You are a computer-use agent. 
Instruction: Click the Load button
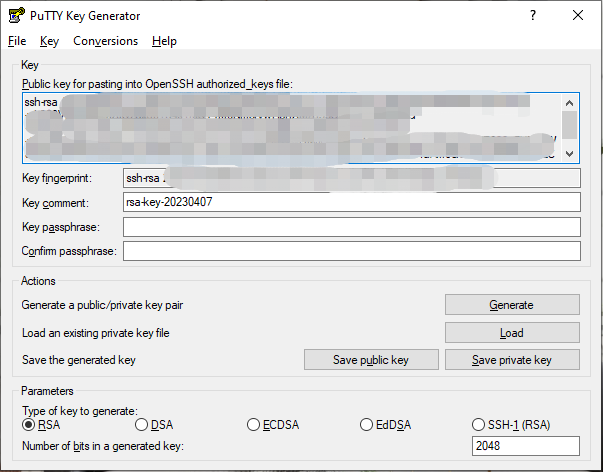pyautogui.click(x=512, y=332)
